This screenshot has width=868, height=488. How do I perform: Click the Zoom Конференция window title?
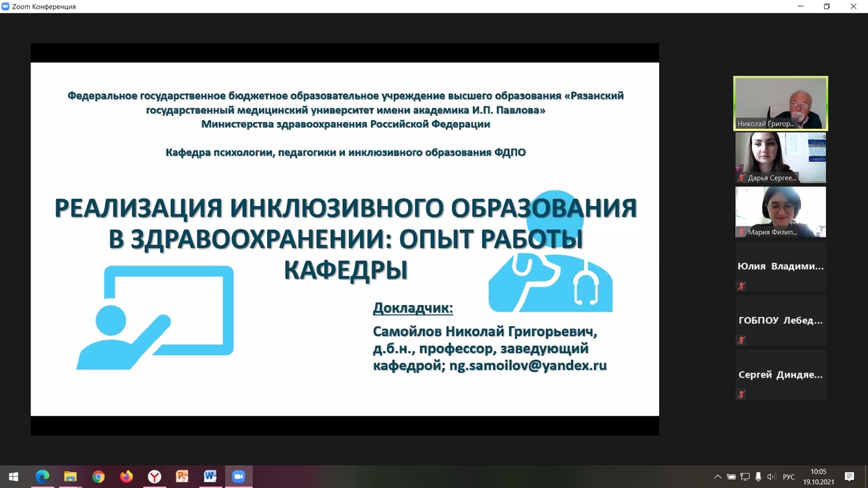click(44, 6)
